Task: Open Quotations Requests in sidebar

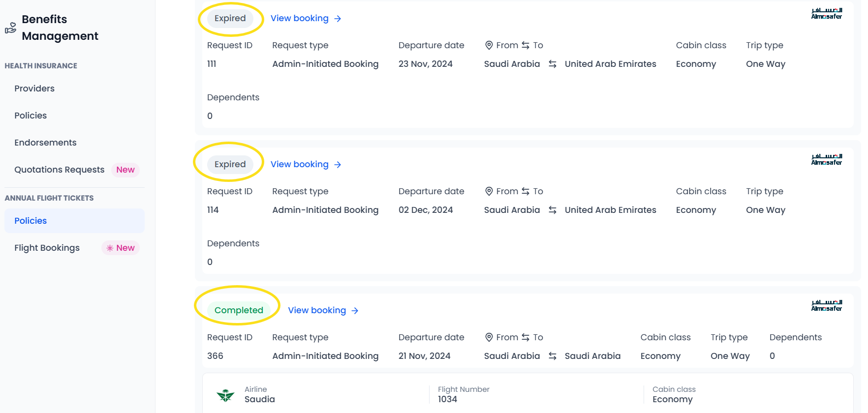Action: 60,170
